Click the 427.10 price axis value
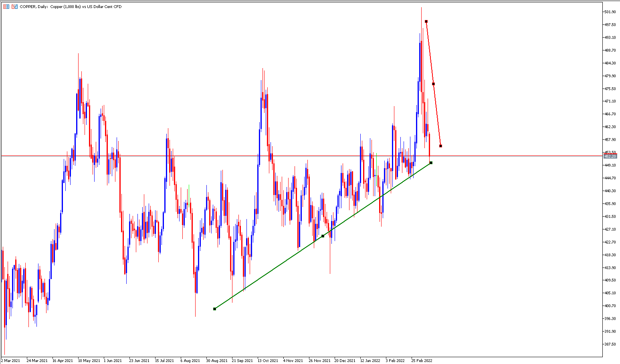Screen dimensions: 620x364 pos(610,229)
